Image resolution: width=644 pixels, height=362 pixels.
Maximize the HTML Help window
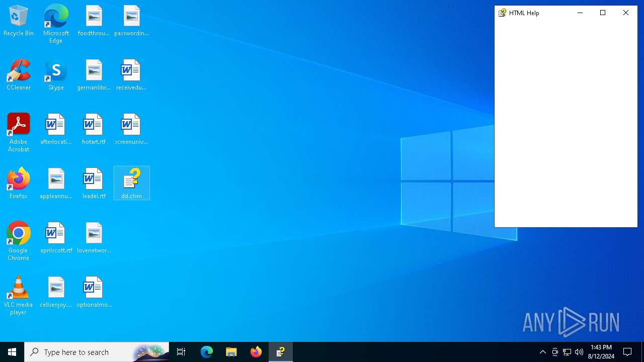coord(603,13)
